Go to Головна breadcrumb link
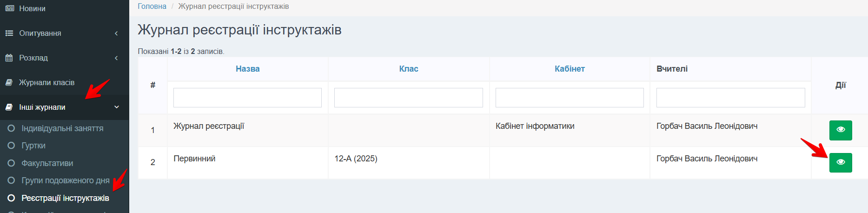868x213 pixels. pos(152,6)
